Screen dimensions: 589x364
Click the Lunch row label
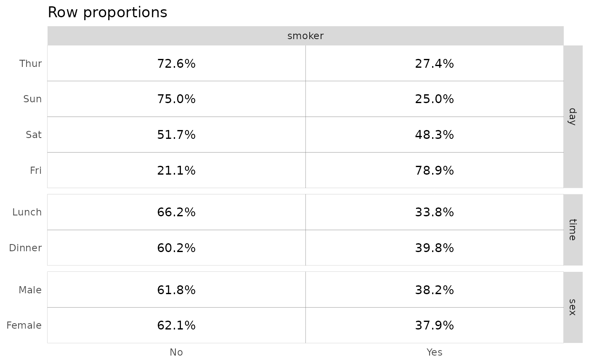coord(27,212)
